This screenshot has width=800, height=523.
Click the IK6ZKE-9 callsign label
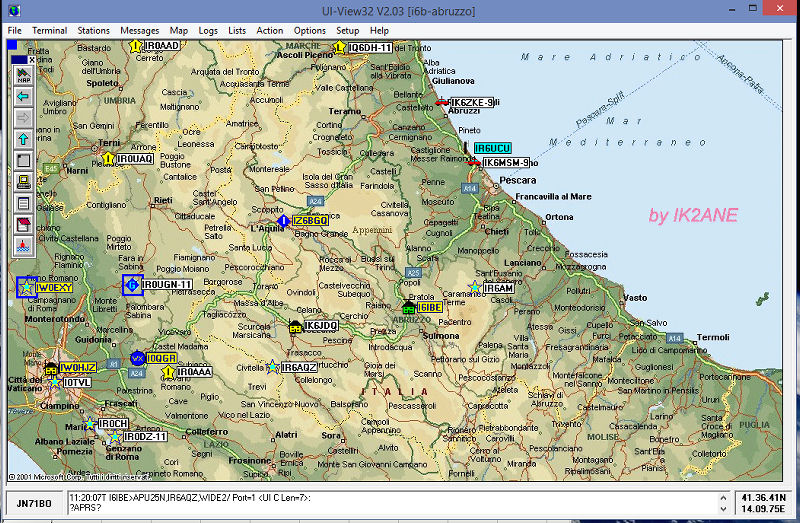click(x=472, y=103)
